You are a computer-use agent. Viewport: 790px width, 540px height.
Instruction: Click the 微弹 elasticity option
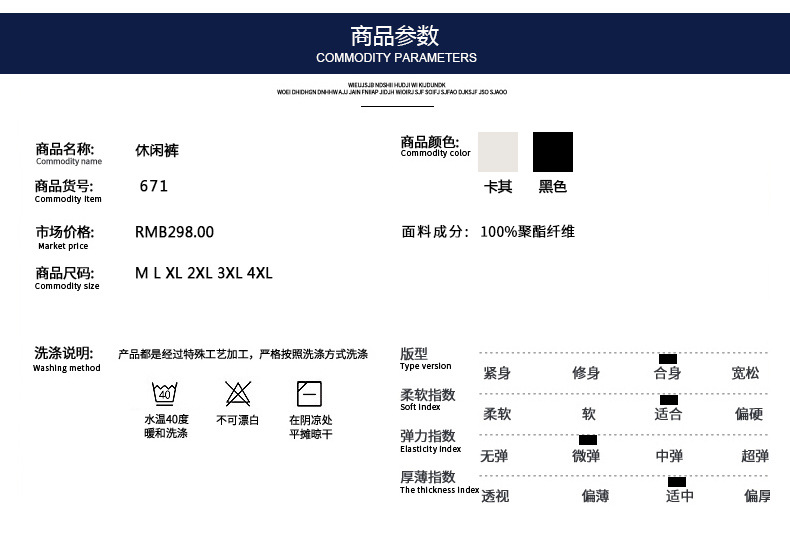tap(586, 456)
